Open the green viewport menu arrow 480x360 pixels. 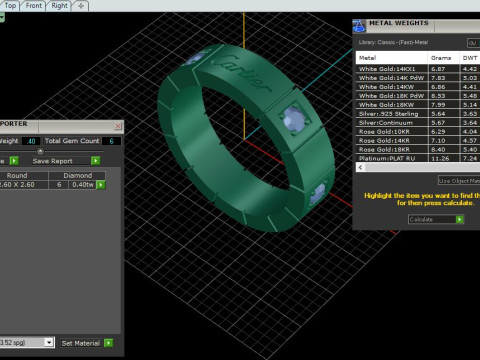(2, 17)
